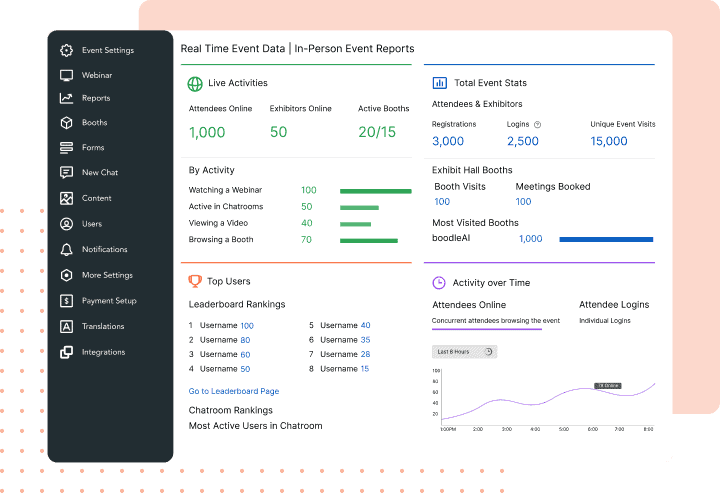The height and width of the screenshot is (493, 720).
Task: Open the Forms menu item
Action: [x=93, y=147]
